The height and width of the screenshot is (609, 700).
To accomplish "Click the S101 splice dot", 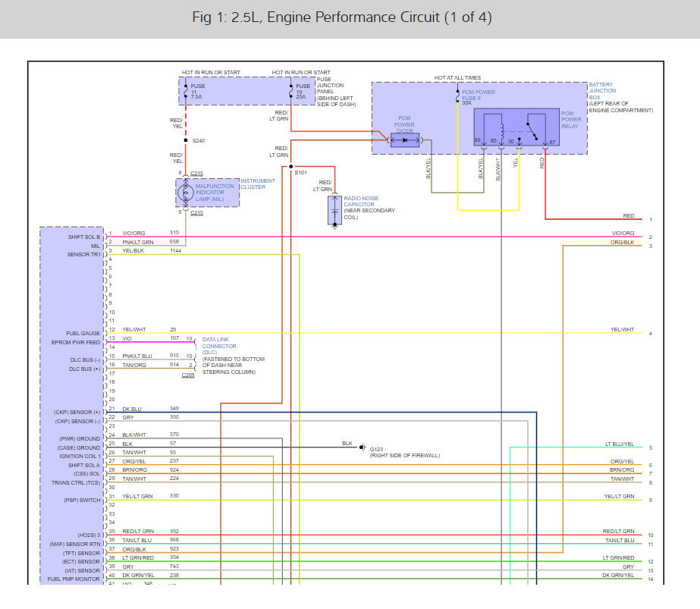I will click(290, 167).
